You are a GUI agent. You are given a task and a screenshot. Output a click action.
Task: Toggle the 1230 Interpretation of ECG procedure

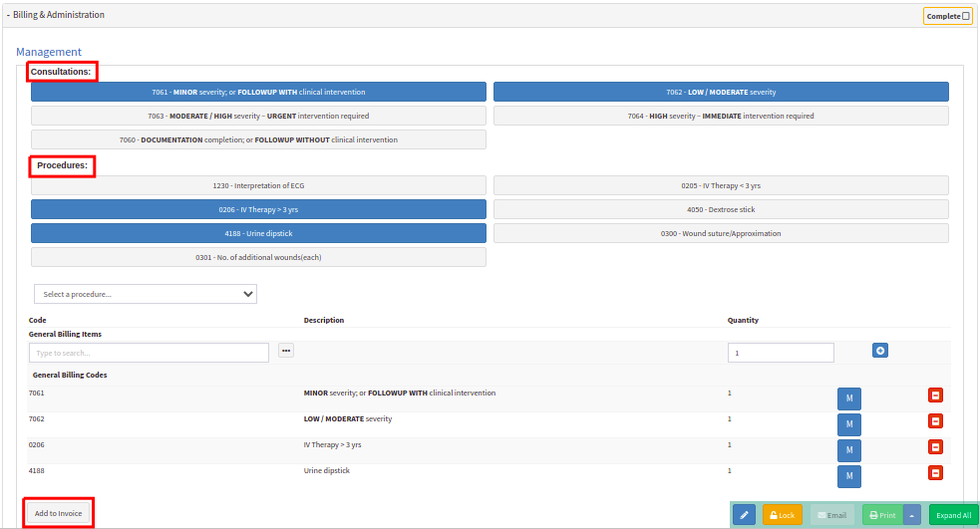tap(258, 185)
